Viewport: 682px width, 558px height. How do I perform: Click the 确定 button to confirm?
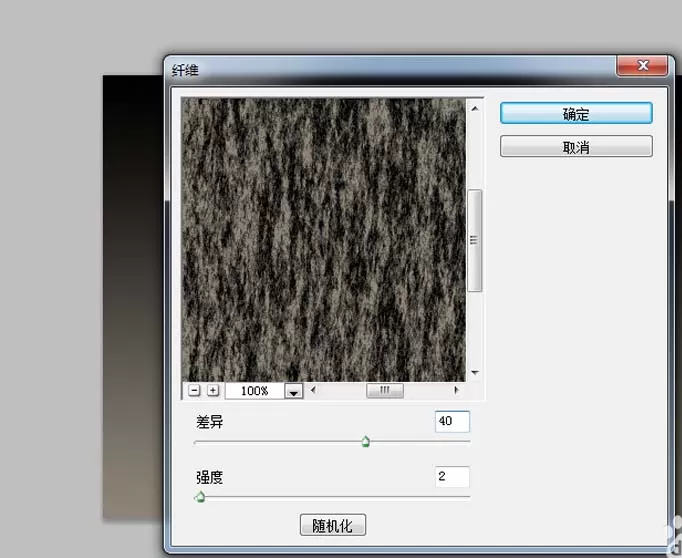tap(576, 114)
